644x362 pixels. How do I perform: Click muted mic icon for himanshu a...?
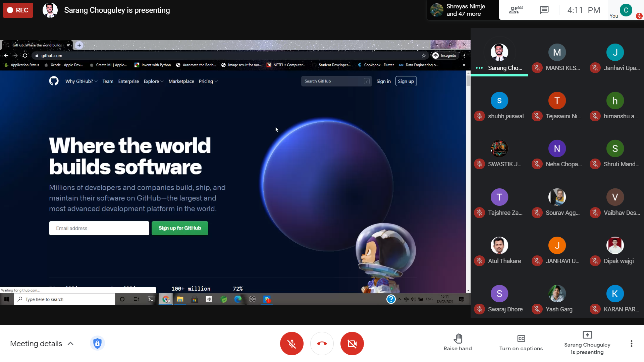[595, 116]
